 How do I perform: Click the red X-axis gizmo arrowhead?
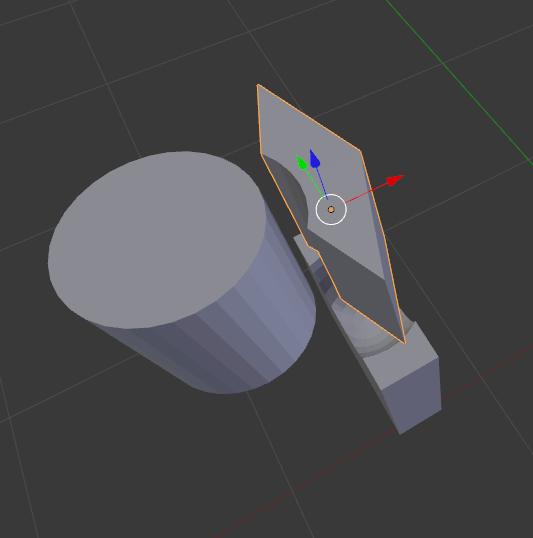[395, 180]
